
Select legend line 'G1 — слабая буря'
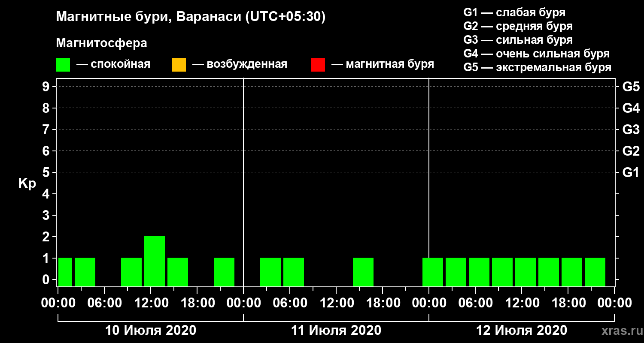[514, 12]
